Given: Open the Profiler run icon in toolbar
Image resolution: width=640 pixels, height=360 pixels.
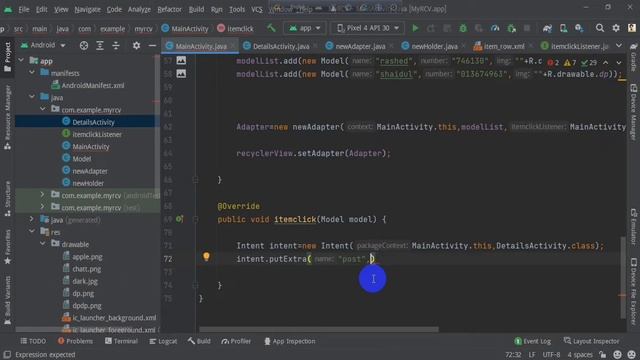Looking at the screenshot, I should [x=495, y=28].
